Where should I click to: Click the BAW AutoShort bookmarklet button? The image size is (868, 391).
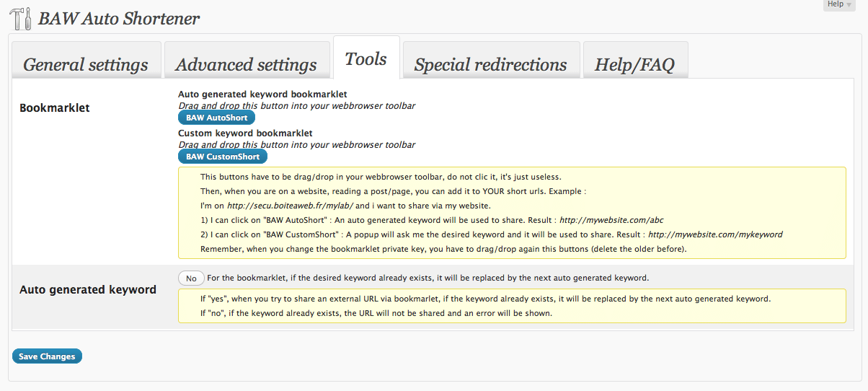pyautogui.click(x=216, y=118)
